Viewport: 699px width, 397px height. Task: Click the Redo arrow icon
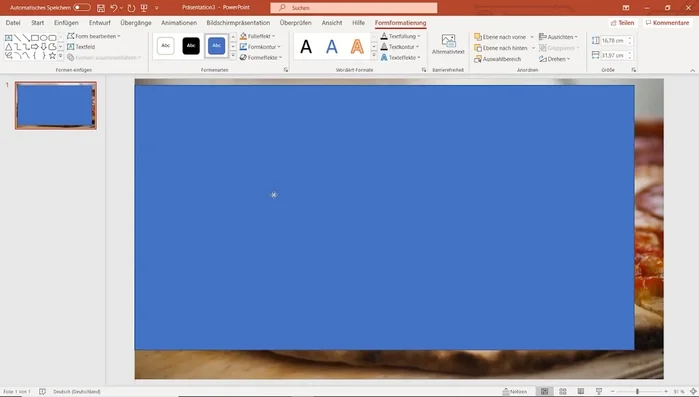pyautogui.click(x=131, y=8)
